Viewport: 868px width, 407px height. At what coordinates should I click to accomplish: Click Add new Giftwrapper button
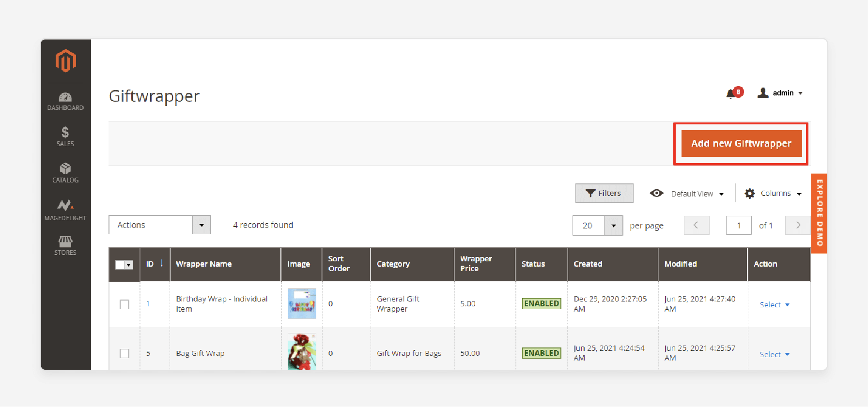pos(741,143)
